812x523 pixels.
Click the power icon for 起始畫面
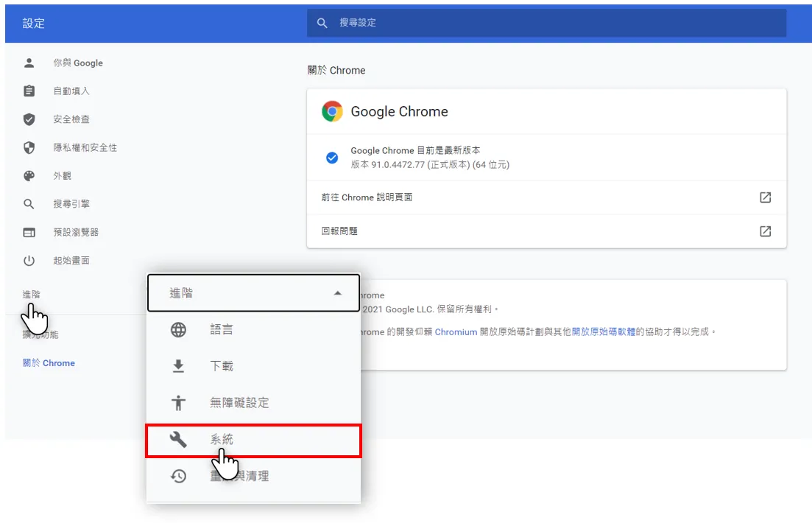coord(29,260)
